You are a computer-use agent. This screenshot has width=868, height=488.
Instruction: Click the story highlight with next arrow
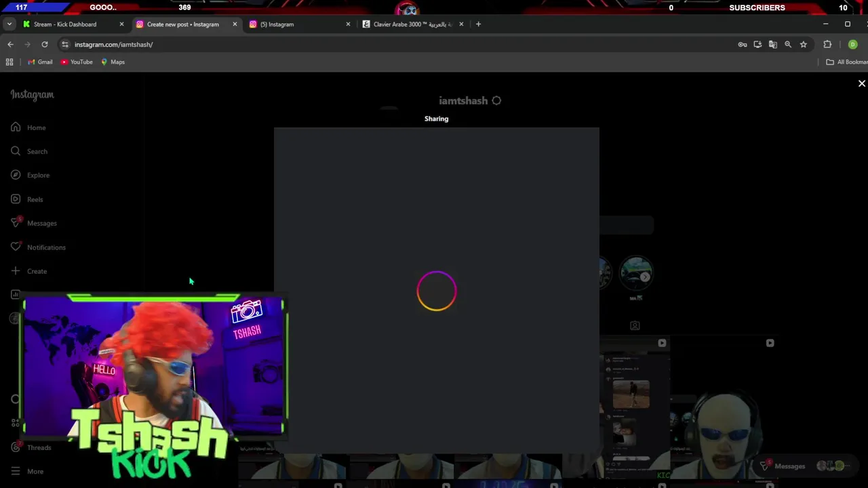[636, 273]
